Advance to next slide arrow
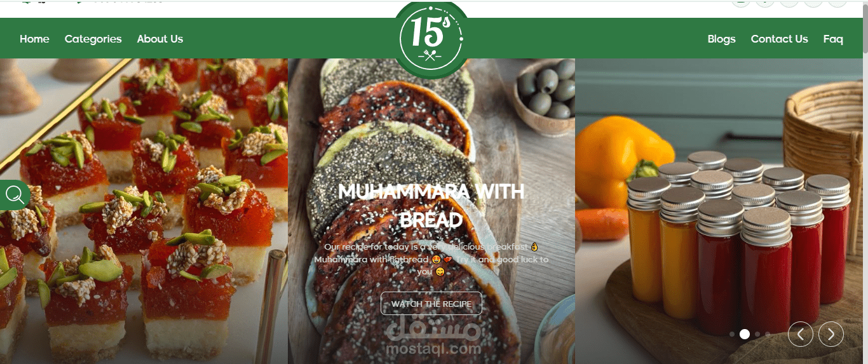This screenshot has width=868, height=364. [x=831, y=334]
